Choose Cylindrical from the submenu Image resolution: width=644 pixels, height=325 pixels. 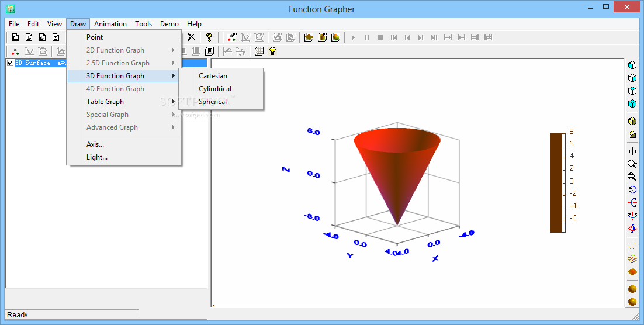tap(221, 89)
